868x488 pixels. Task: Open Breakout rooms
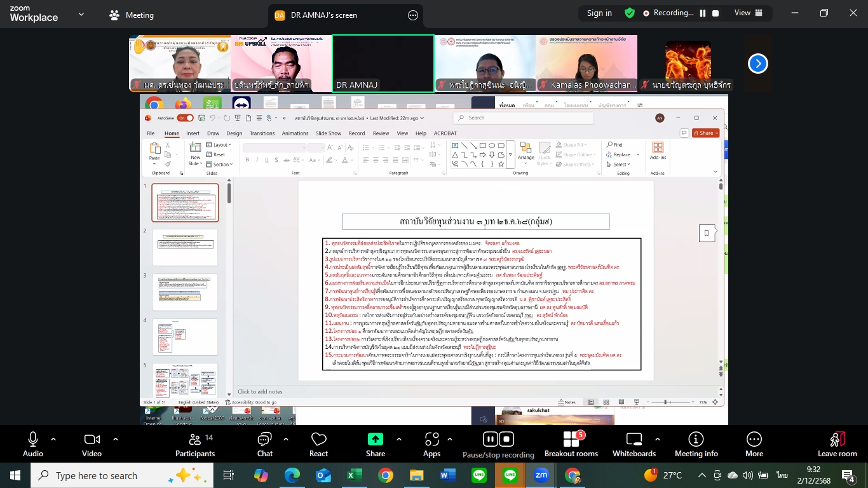(x=571, y=444)
